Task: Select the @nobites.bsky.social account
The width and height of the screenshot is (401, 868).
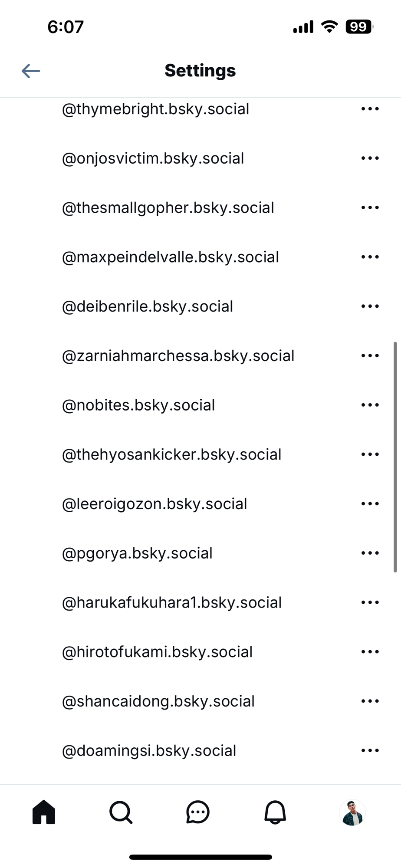Action: (138, 405)
